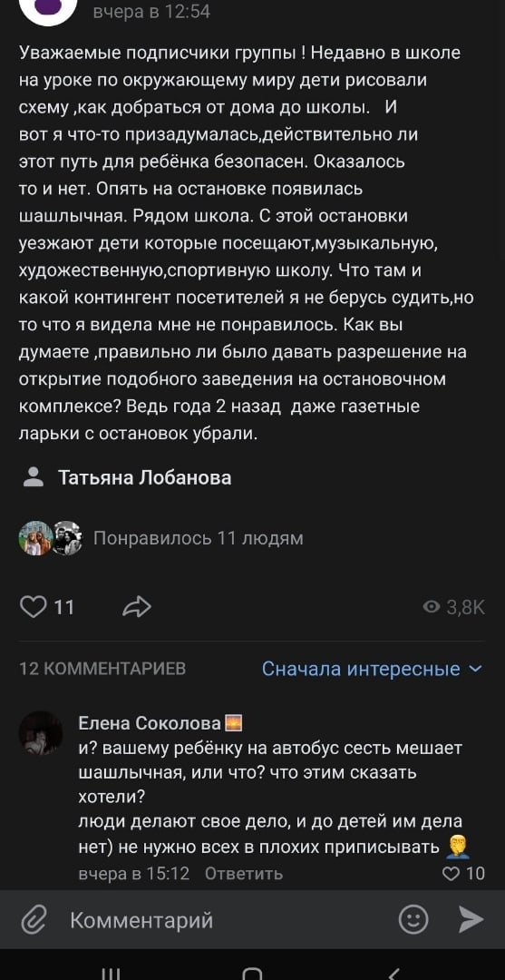Image resolution: width=505 pixels, height=980 pixels.
Task: Tap the 12 КОММЕНТАРИЕВ header
Action: [x=103, y=669]
